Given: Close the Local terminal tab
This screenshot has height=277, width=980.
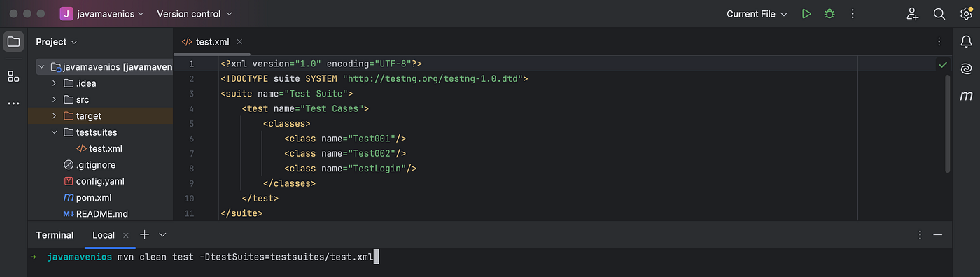Looking at the screenshot, I should 125,235.
